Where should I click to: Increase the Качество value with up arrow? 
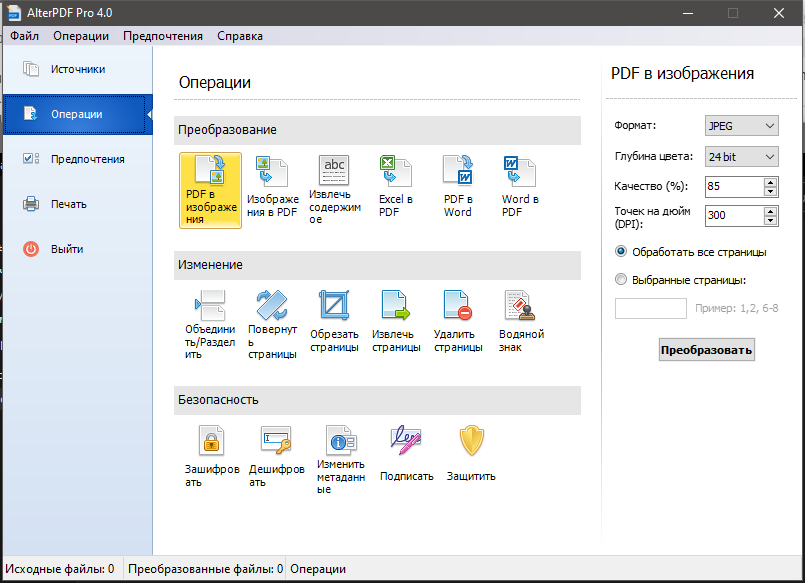[769, 182]
